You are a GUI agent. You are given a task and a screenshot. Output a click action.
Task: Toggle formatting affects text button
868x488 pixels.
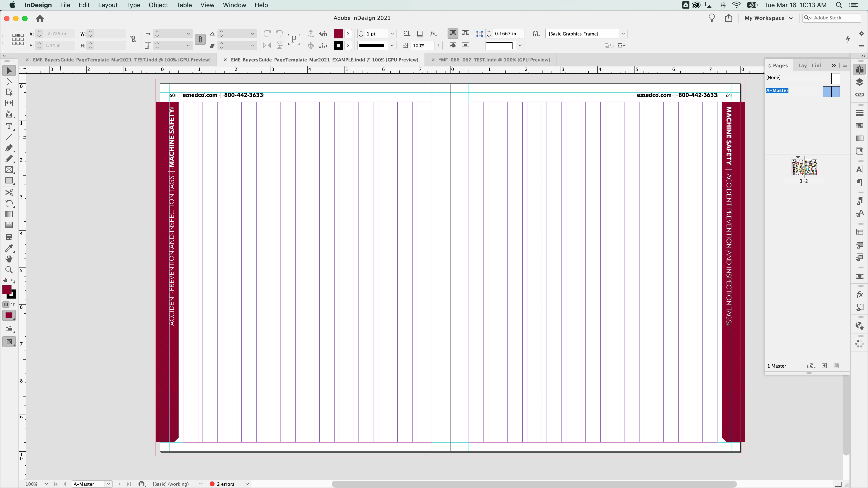click(13, 305)
